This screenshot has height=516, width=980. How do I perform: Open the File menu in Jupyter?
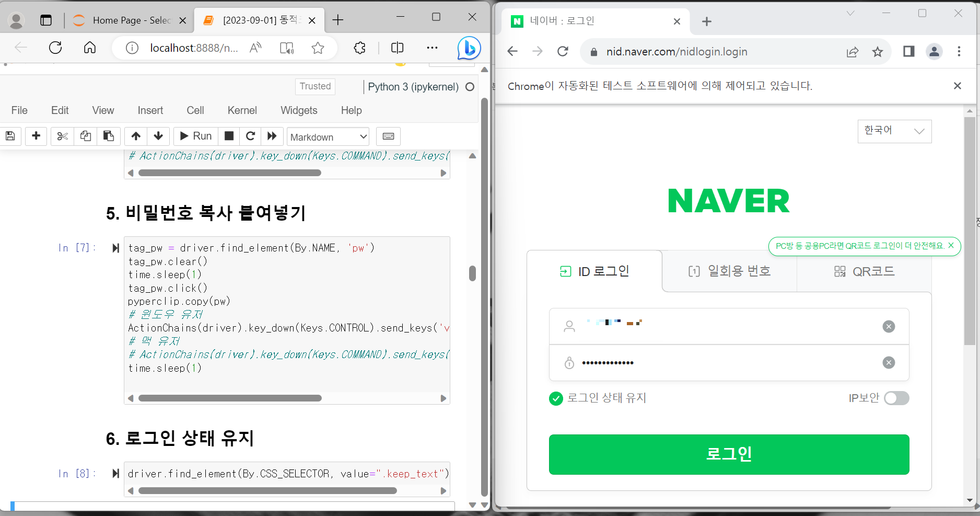click(19, 110)
